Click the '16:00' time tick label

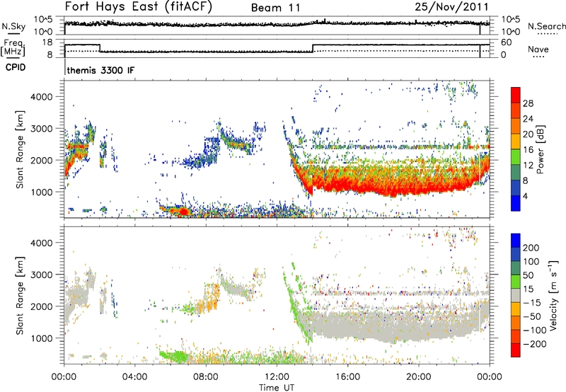tap(347, 376)
